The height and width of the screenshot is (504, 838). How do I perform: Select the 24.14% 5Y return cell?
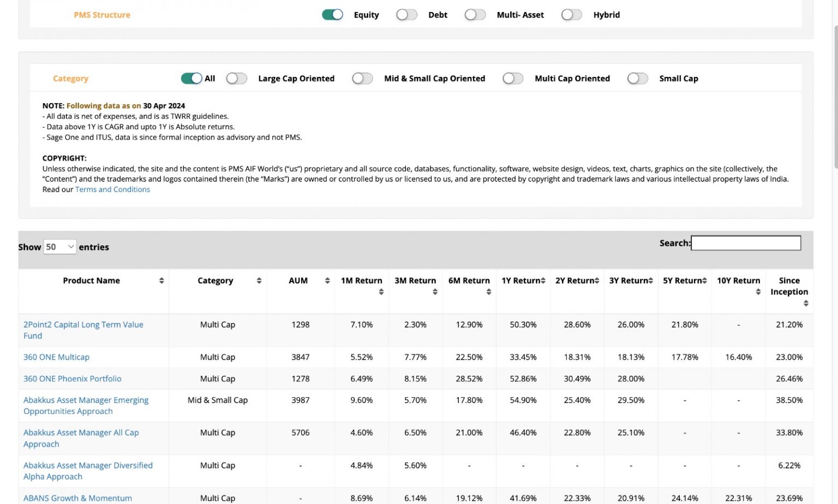point(685,498)
